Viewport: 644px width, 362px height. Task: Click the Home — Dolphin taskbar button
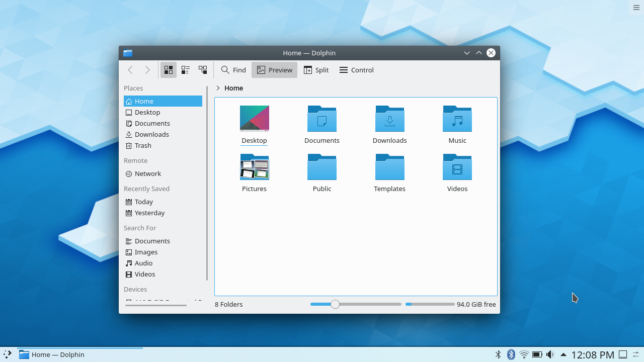[57, 354]
